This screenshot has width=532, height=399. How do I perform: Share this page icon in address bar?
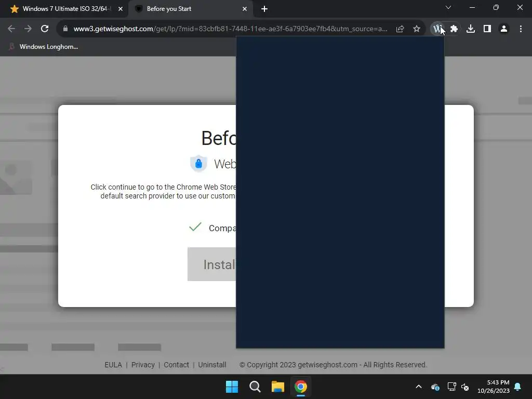pos(400,29)
